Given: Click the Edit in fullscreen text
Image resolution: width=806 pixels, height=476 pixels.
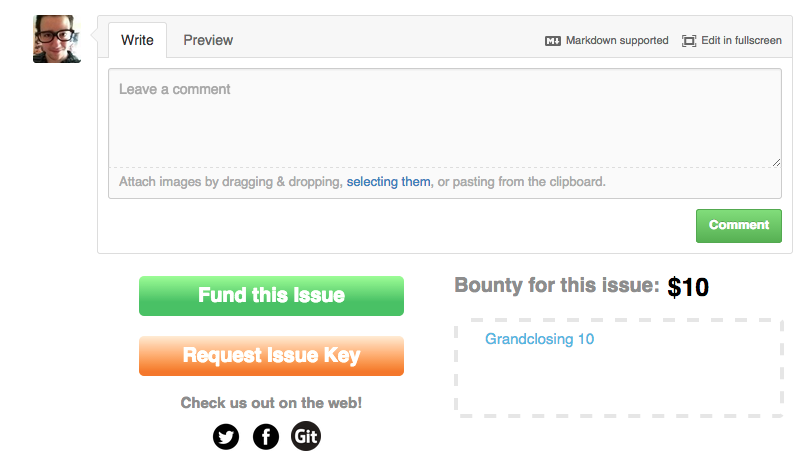Looking at the screenshot, I should tap(741, 41).
